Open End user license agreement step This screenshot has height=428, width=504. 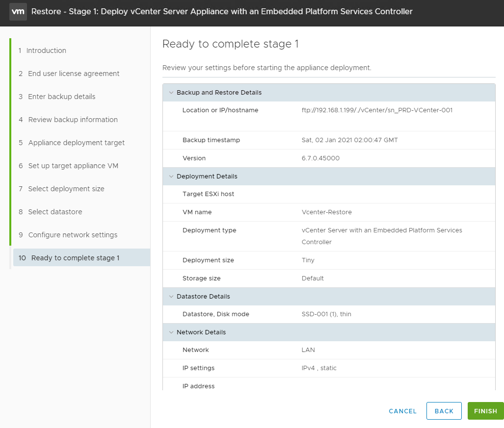click(74, 74)
